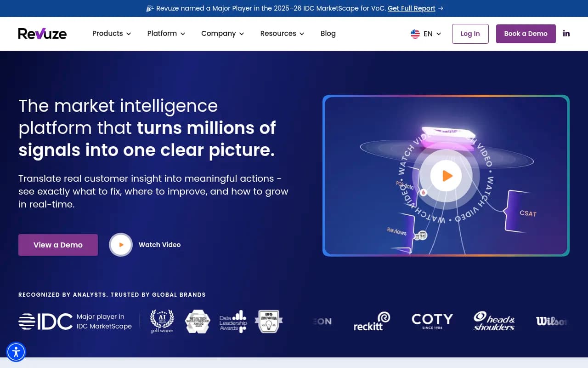
Task: Open the Get Full Report link
Action: 412,8
